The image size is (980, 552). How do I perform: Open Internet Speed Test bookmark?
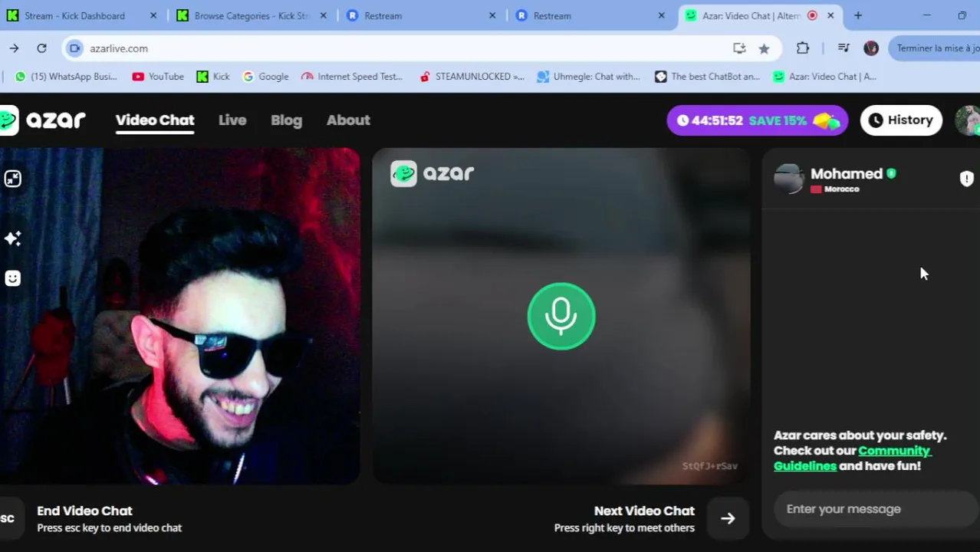352,77
